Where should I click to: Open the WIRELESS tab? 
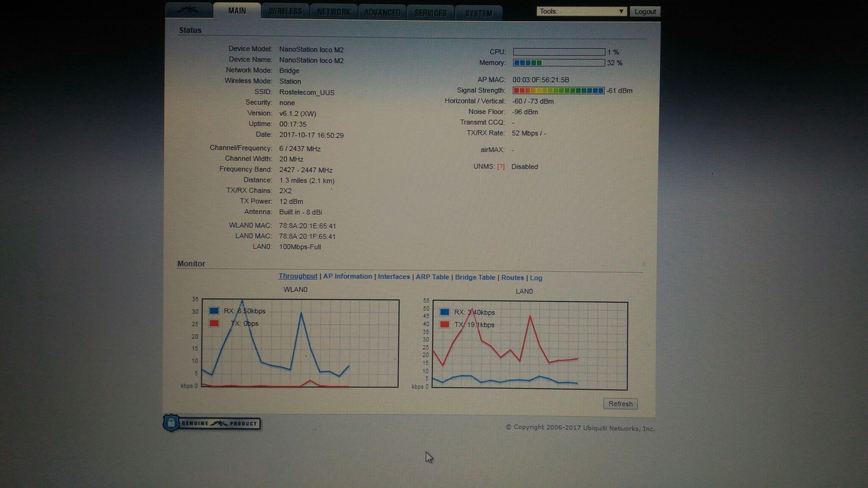pos(285,12)
